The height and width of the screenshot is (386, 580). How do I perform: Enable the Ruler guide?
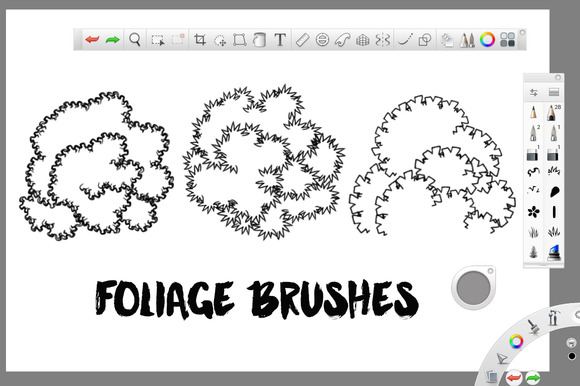pyautogui.click(x=303, y=40)
